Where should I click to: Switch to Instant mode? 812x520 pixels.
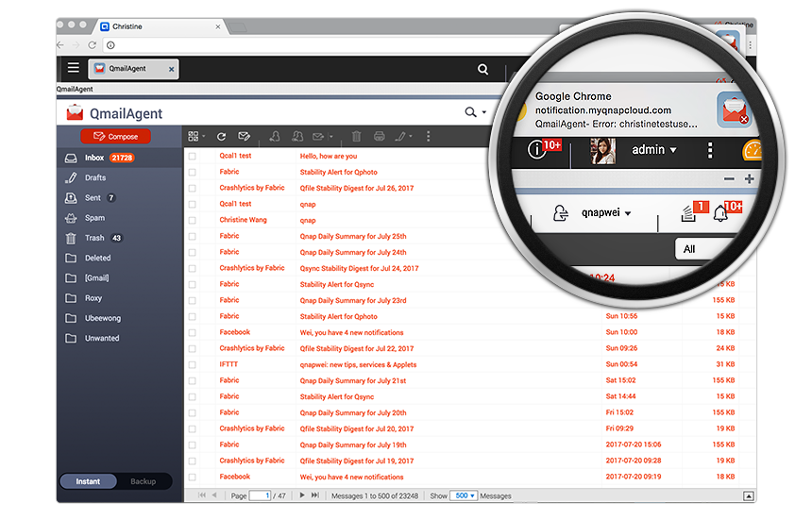(88, 481)
